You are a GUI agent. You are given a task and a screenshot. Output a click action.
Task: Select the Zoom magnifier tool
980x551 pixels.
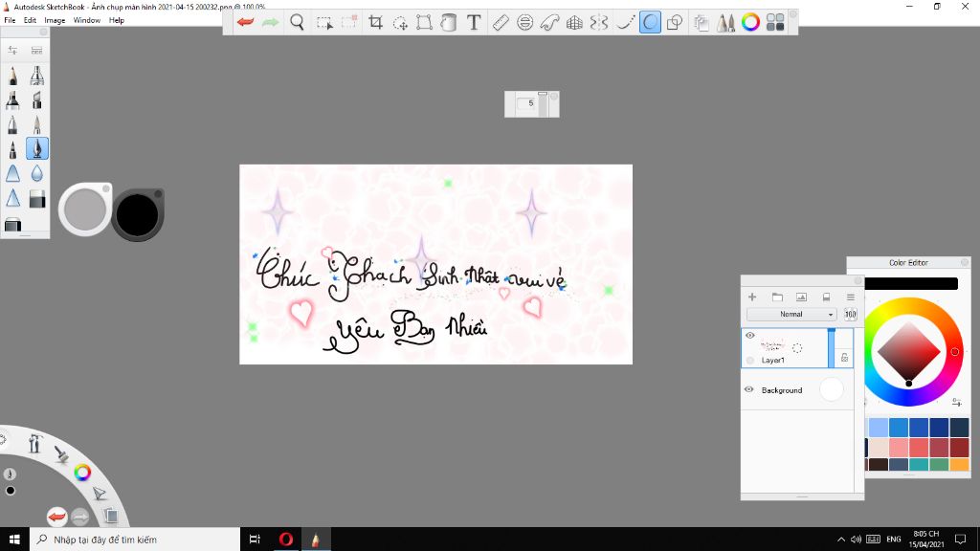point(298,23)
